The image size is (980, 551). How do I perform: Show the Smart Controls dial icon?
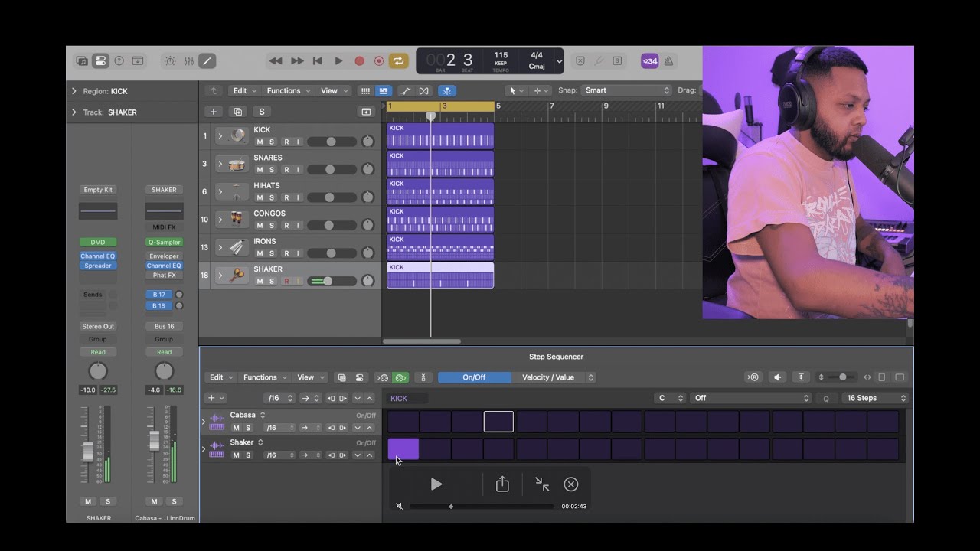[x=170, y=61]
